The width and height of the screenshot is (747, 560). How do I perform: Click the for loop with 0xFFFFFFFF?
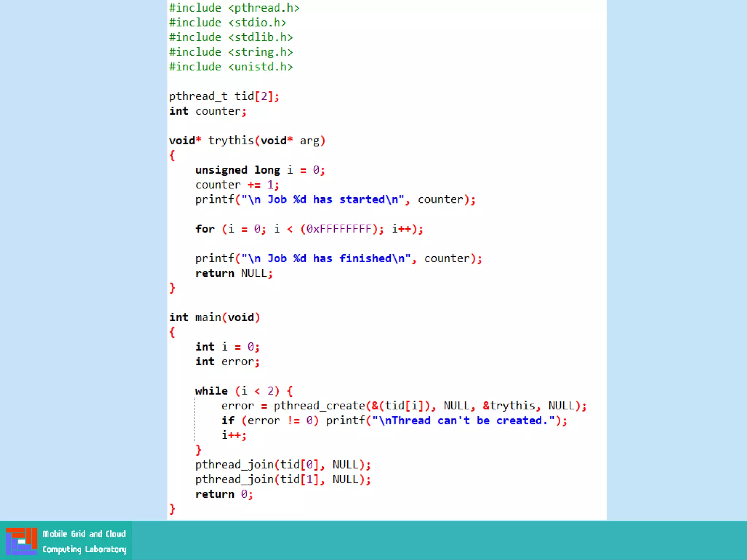[x=309, y=229]
